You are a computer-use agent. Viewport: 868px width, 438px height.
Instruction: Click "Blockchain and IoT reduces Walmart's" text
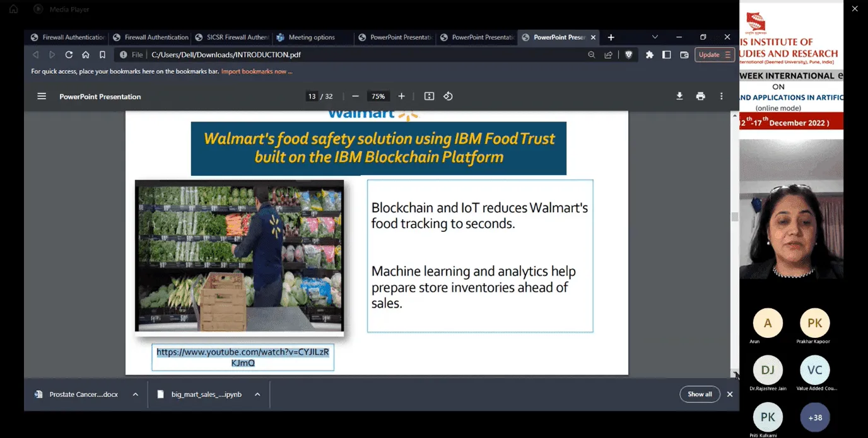(479, 207)
